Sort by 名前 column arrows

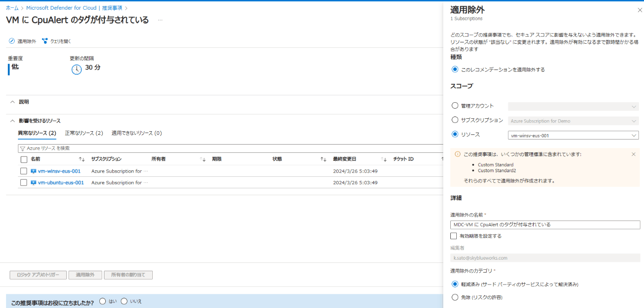(x=82, y=159)
